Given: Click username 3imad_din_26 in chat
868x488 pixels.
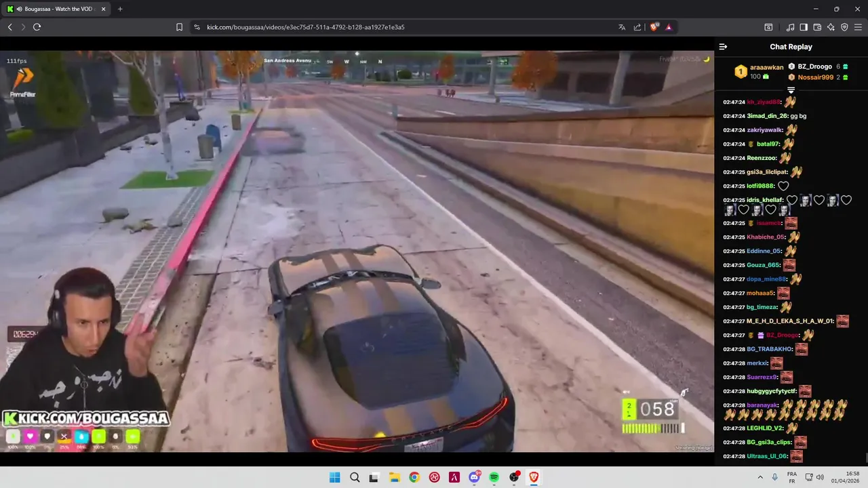Looking at the screenshot, I should tap(767, 116).
